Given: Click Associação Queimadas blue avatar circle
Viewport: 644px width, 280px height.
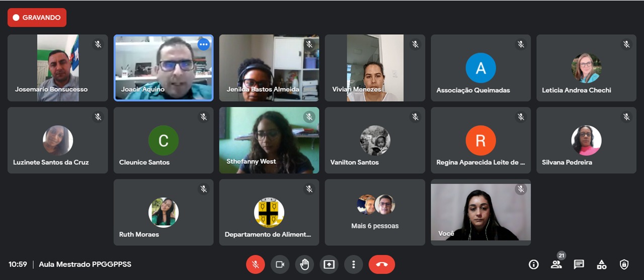Looking at the screenshot, I should tap(480, 67).
